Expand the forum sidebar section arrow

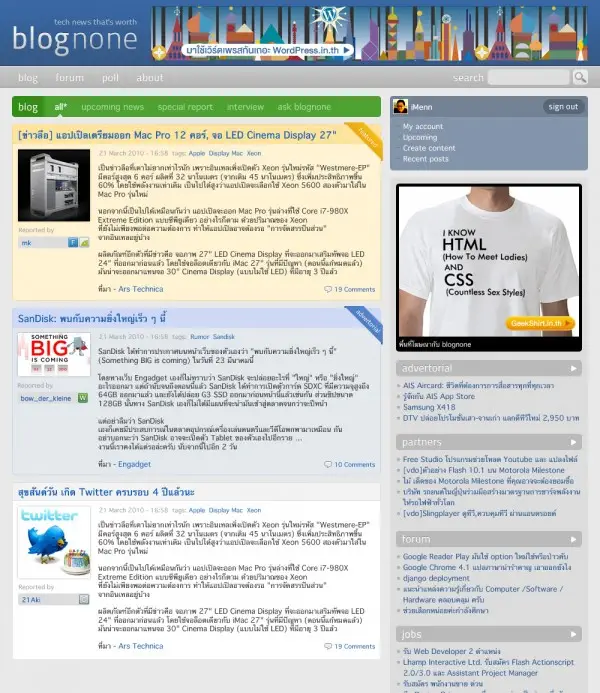573,539
